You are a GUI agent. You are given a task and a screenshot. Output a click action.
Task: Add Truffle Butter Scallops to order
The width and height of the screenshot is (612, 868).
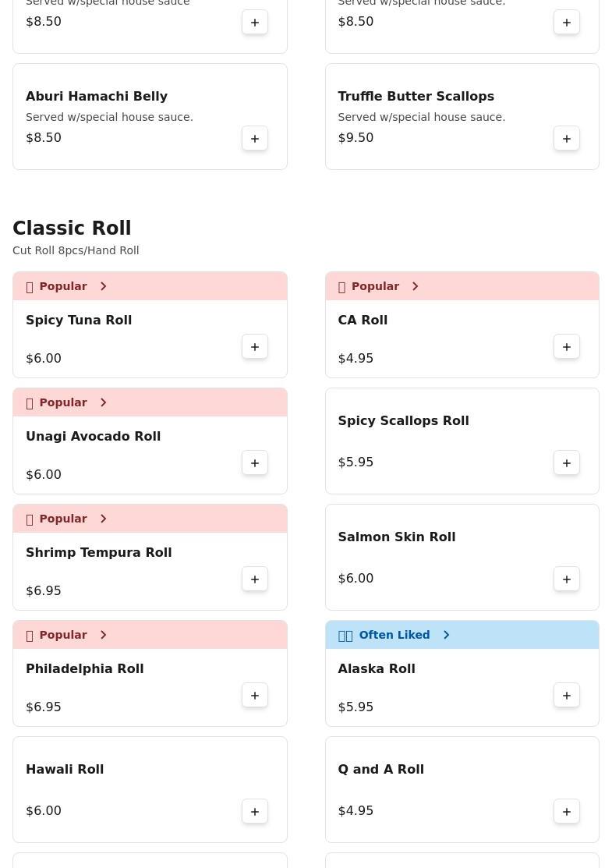click(x=567, y=139)
